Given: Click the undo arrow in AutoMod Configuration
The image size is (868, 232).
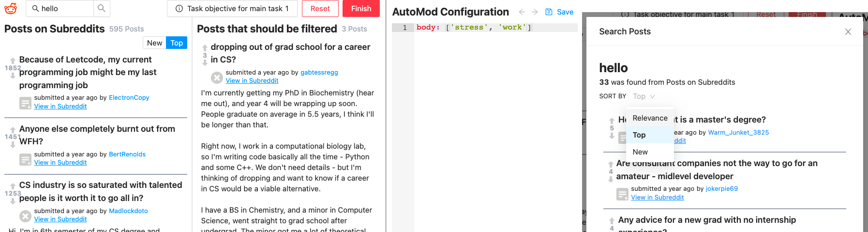Looking at the screenshot, I should (522, 12).
